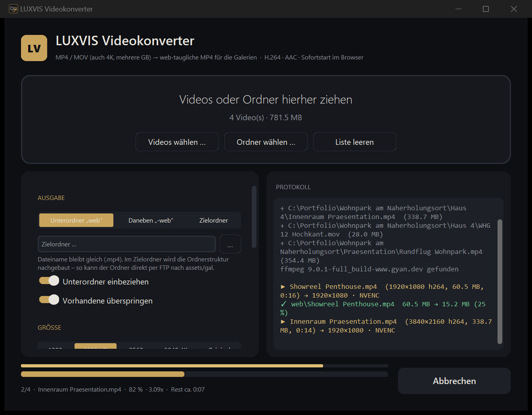Image resolution: width=532 pixels, height=415 pixels.
Task: Click the "GRÖSSE" section label
Action: click(x=50, y=327)
